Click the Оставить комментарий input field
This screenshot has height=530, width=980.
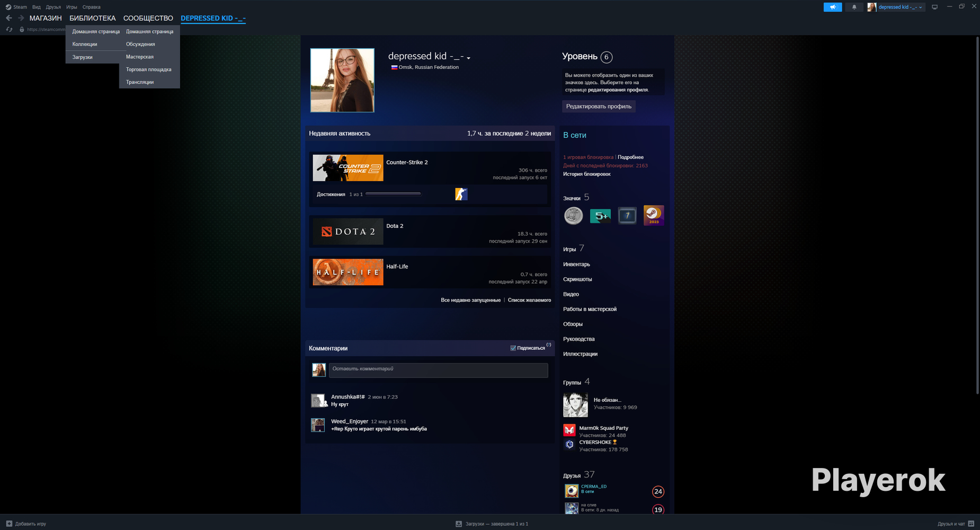[438, 370]
